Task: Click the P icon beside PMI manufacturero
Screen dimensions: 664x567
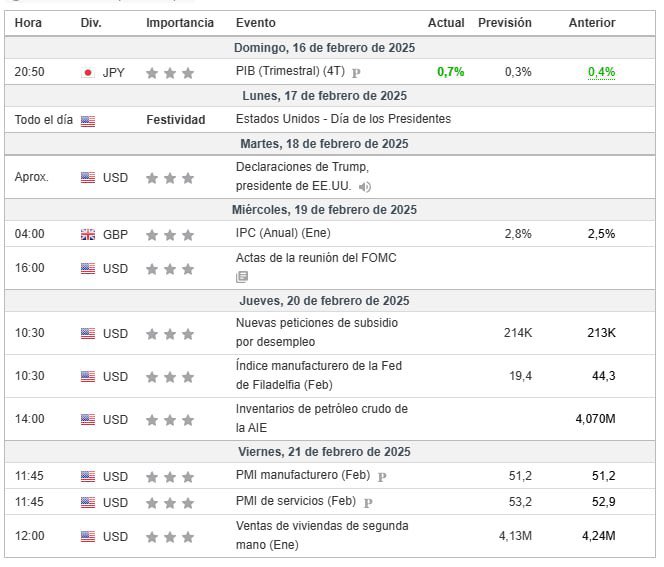Action: click(382, 477)
